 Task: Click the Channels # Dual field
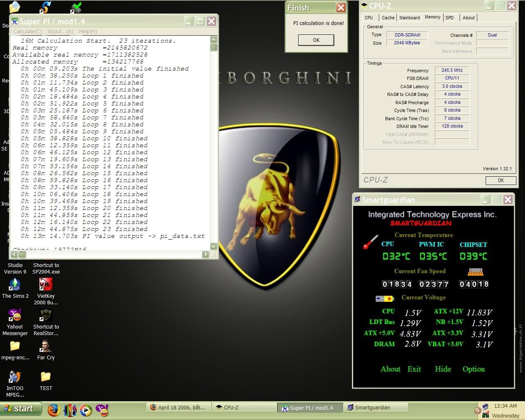[x=492, y=35]
